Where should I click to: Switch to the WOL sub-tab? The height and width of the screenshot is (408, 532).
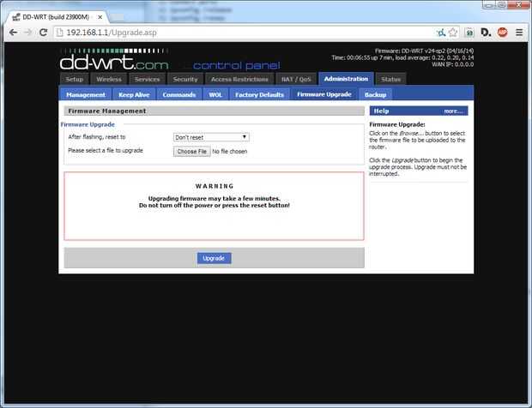[215, 94]
